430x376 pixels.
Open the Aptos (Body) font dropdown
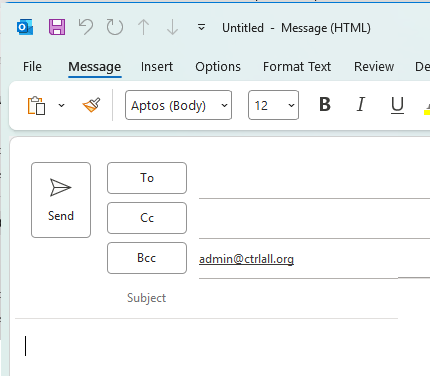[178, 105]
